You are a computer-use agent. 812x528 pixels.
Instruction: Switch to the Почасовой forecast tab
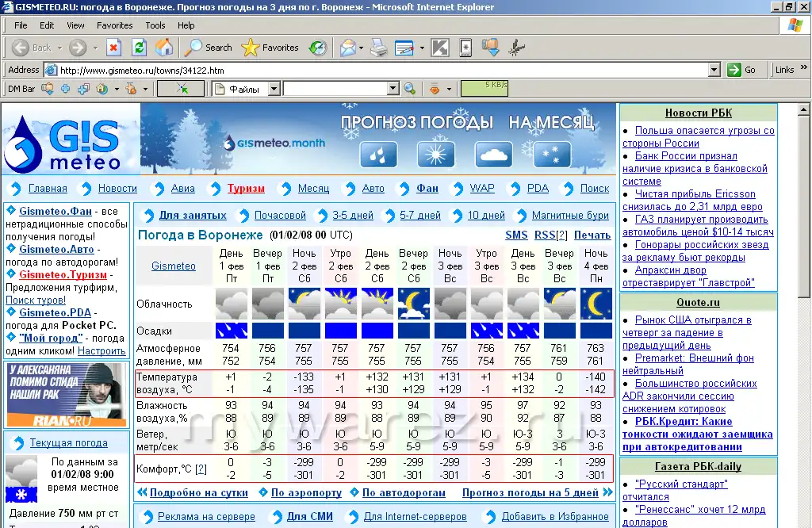point(280,216)
